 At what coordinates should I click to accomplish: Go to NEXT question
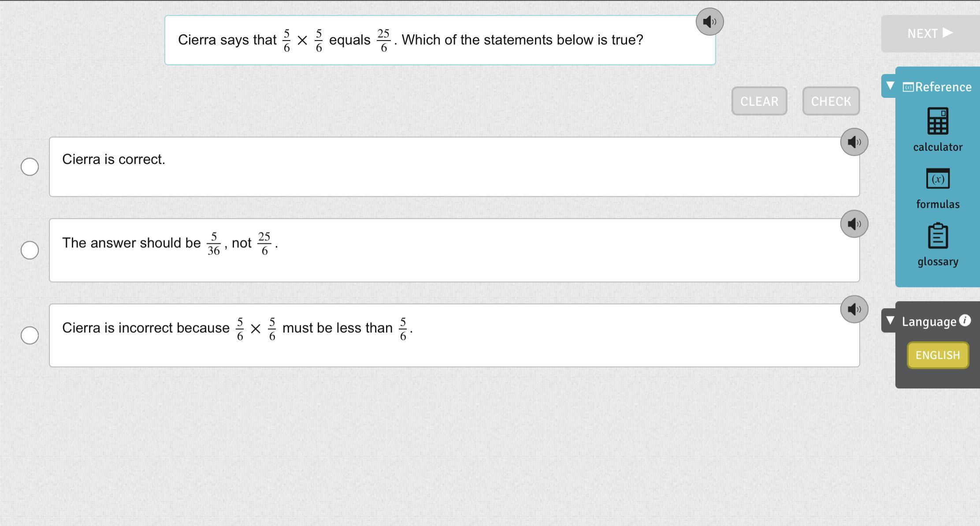point(930,34)
